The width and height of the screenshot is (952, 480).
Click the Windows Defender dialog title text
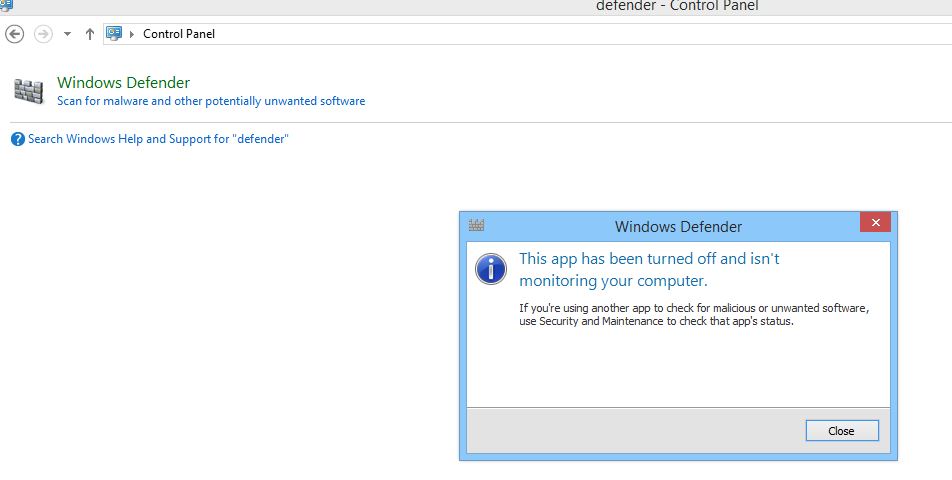pyautogui.click(x=678, y=227)
